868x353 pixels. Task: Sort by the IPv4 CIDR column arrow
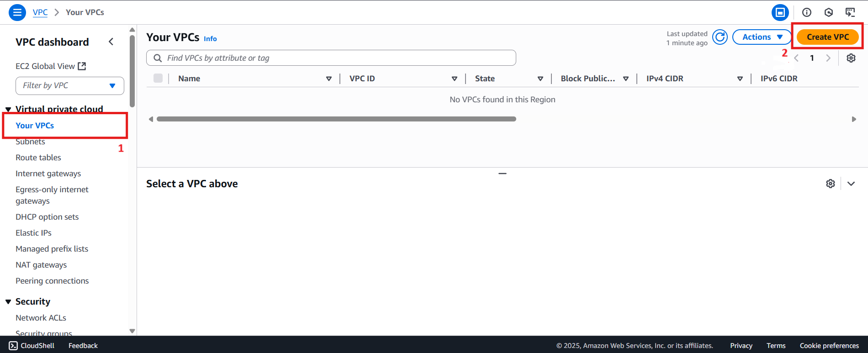coord(740,79)
